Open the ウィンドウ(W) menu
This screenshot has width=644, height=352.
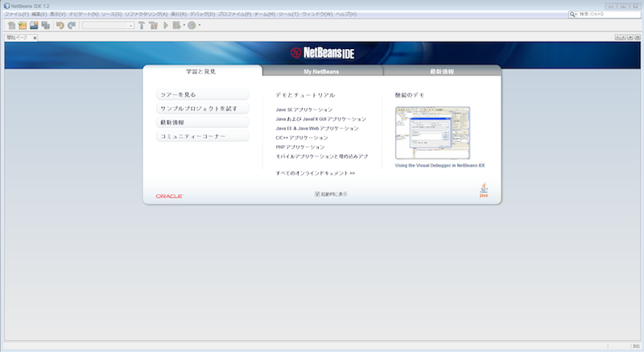coord(317,14)
